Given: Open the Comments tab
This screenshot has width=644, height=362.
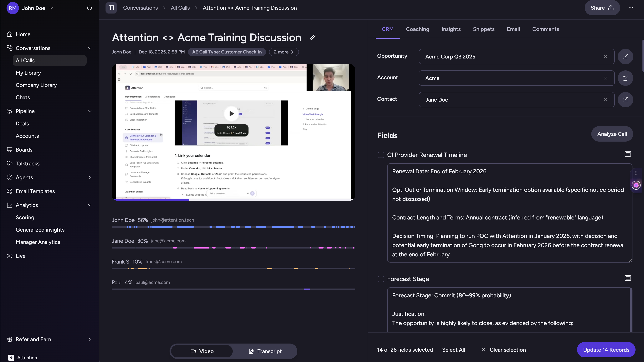Looking at the screenshot, I should click(x=545, y=29).
